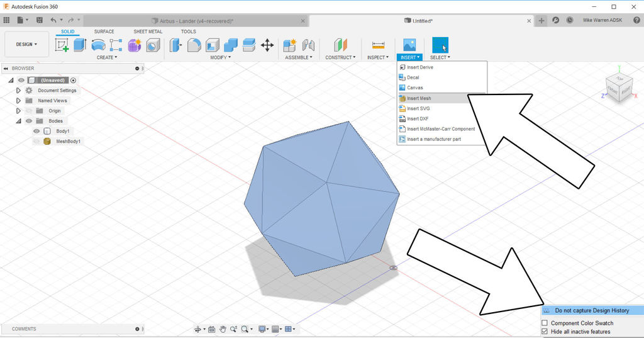Open the CONSTRUCT dropdown menu
Image resolution: width=644 pixels, height=338 pixels.
click(340, 57)
